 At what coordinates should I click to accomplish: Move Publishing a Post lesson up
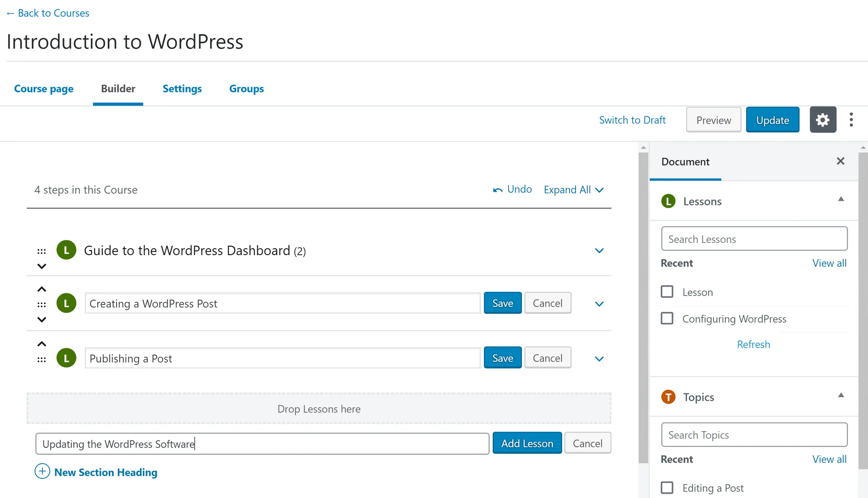(x=42, y=344)
